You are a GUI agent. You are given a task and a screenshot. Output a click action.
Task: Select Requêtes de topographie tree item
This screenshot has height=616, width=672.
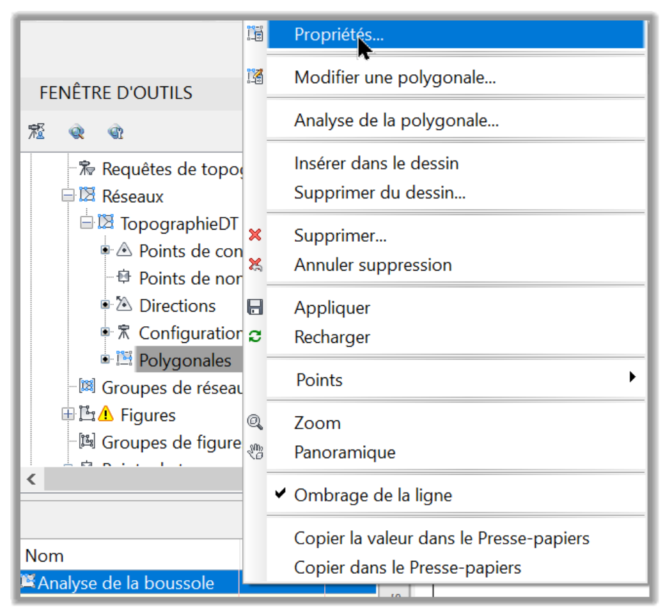click(172, 170)
